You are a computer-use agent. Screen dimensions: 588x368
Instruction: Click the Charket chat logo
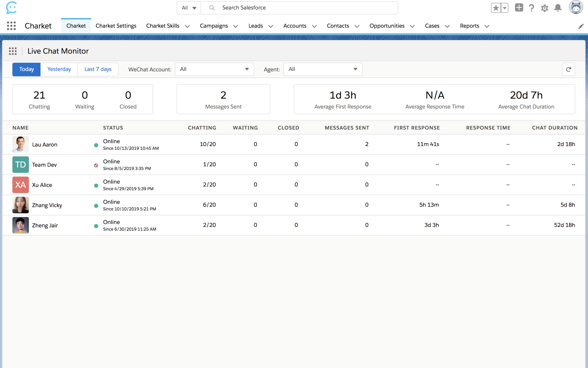click(x=11, y=8)
